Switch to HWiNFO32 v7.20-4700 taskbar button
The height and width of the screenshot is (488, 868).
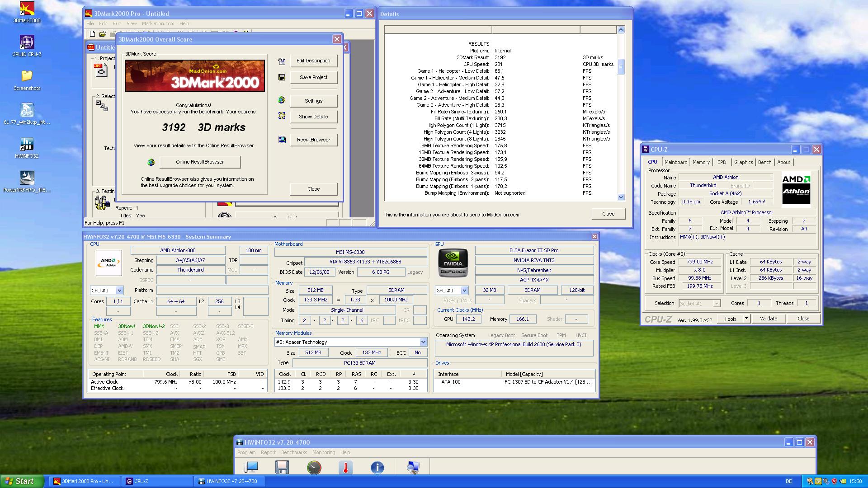point(230,481)
